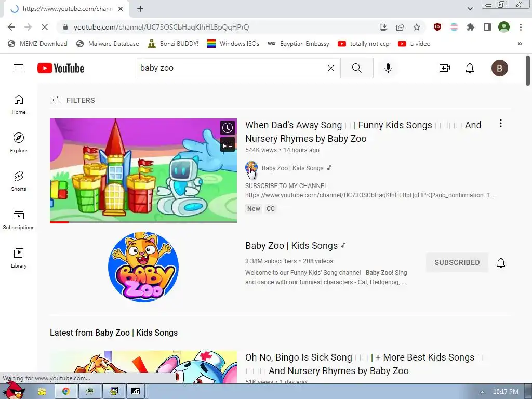Viewport: 532px width, 399px height.
Task: Open a video bookmark
Action: (x=414, y=44)
